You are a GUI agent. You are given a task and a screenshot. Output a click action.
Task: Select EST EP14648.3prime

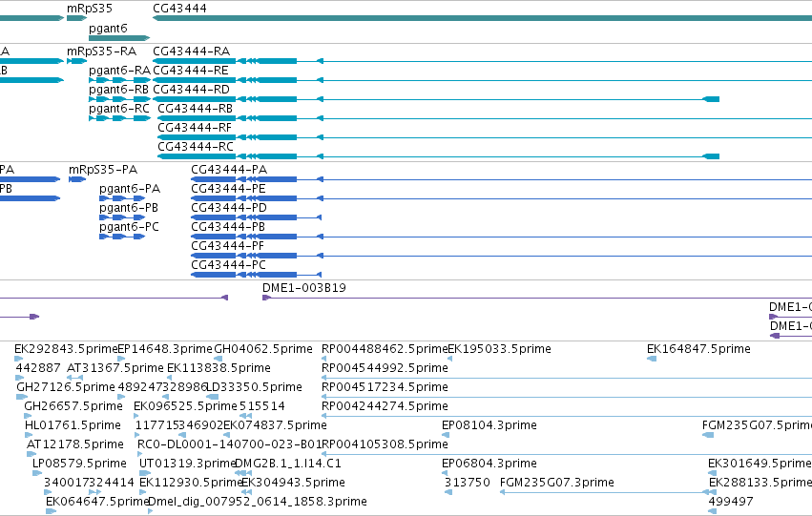(x=165, y=349)
